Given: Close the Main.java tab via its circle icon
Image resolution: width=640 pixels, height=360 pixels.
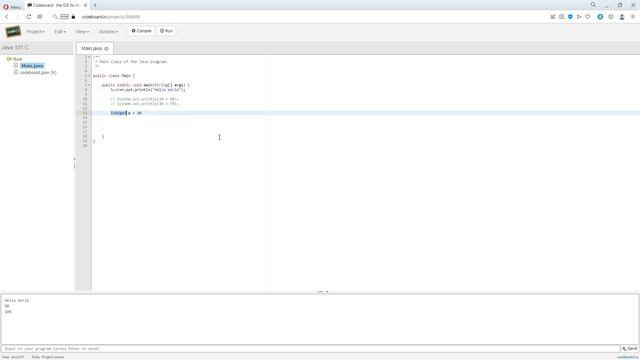Looking at the screenshot, I should [107, 49].
